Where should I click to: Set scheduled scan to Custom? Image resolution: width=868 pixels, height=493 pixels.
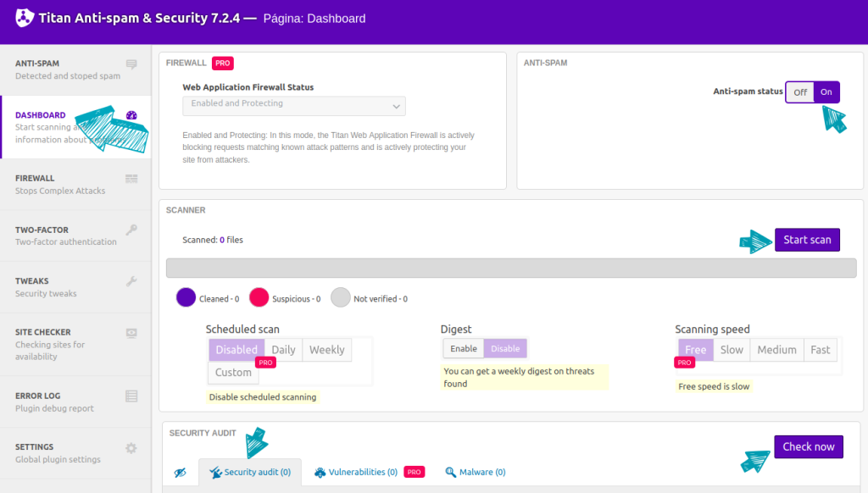[233, 373]
